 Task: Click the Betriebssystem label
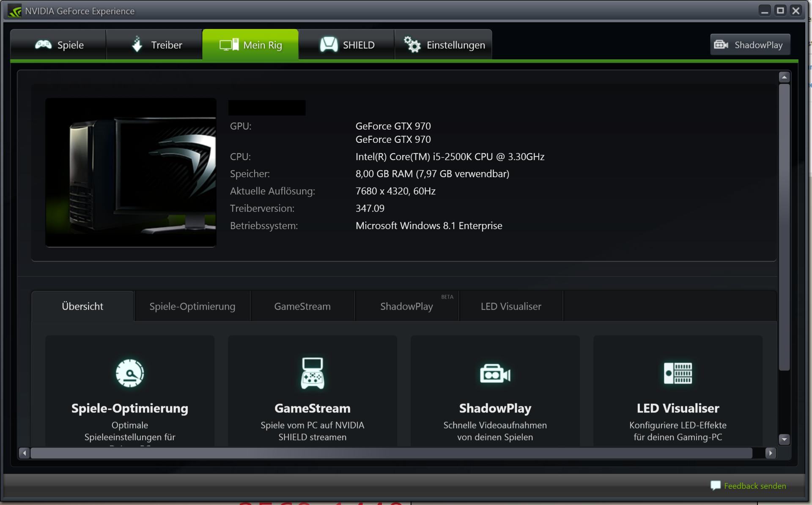tap(264, 226)
